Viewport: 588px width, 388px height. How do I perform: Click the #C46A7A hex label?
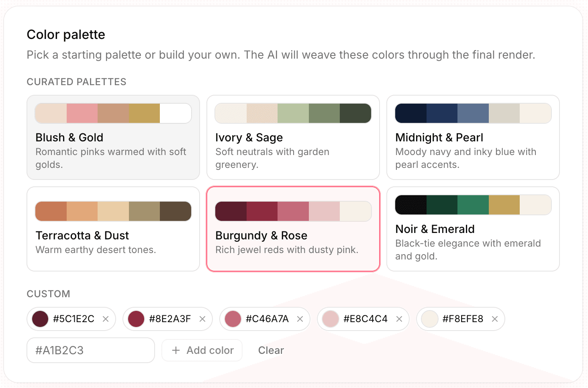267,319
